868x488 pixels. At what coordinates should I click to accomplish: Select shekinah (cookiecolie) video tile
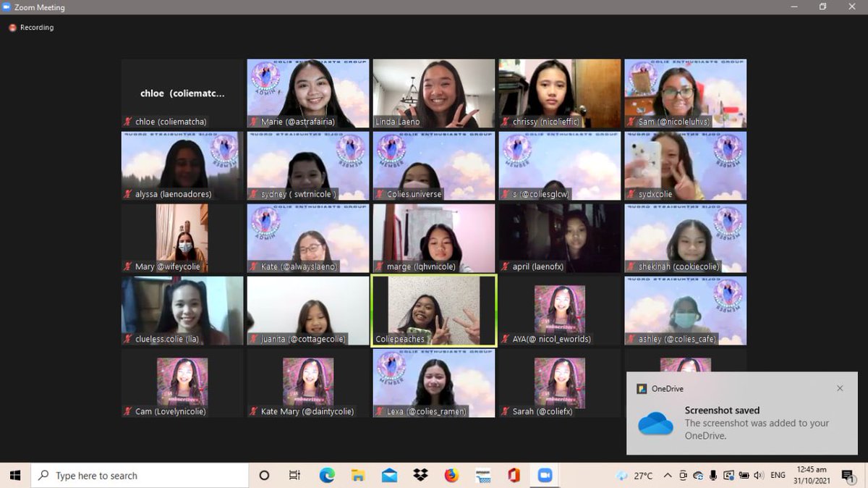686,238
